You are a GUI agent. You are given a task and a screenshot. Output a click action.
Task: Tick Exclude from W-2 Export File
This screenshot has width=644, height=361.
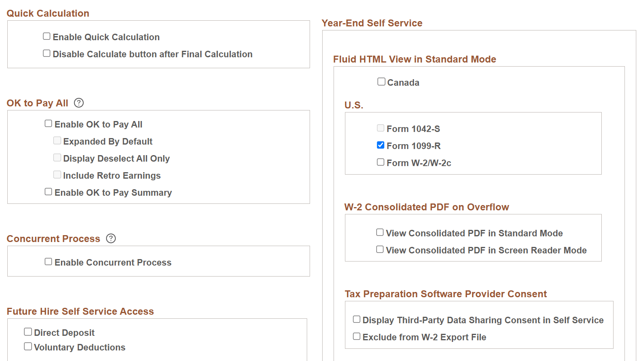pos(356,336)
